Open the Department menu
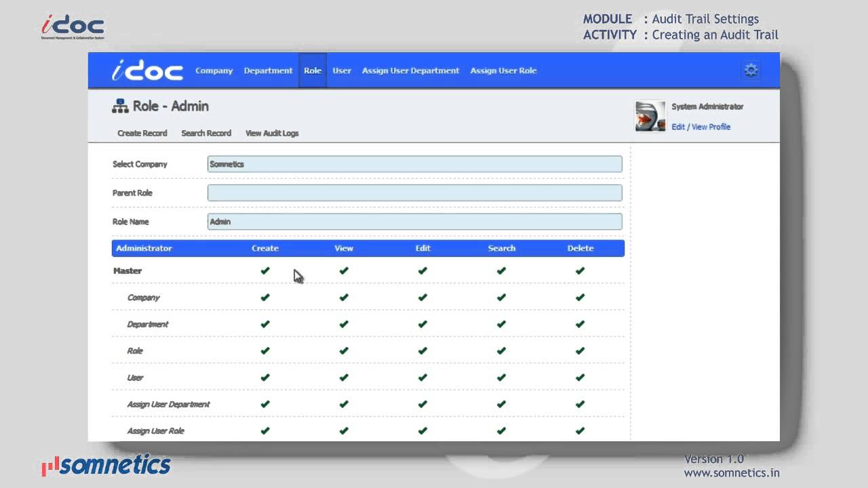Image resolution: width=868 pixels, height=488 pixels. pyautogui.click(x=269, y=70)
